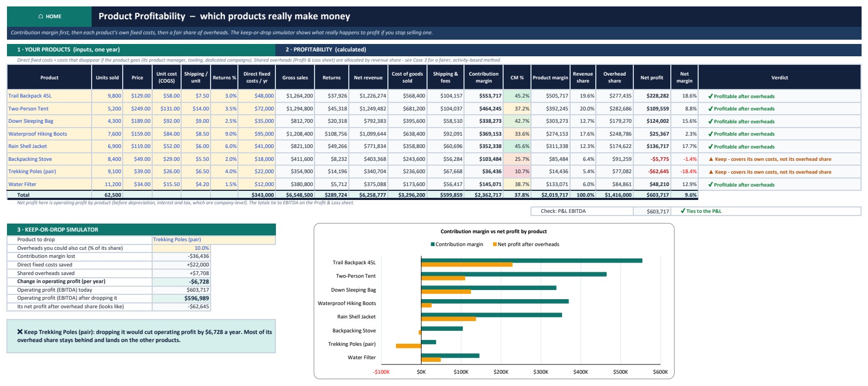This screenshot has height=386, width=868.
Task: Select Backpacking Stove's net profit '-$5,775'
Action: (x=652, y=159)
